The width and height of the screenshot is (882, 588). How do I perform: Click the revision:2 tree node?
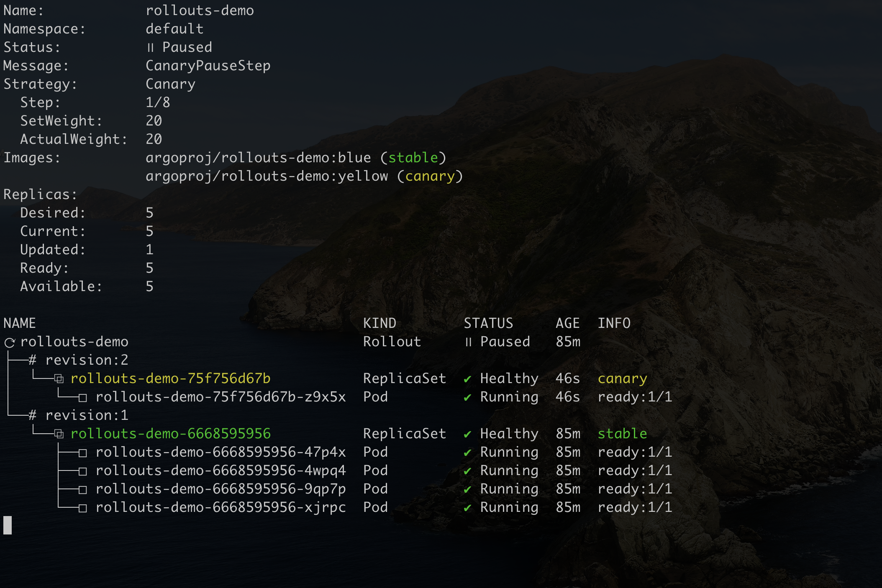click(x=86, y=360)
